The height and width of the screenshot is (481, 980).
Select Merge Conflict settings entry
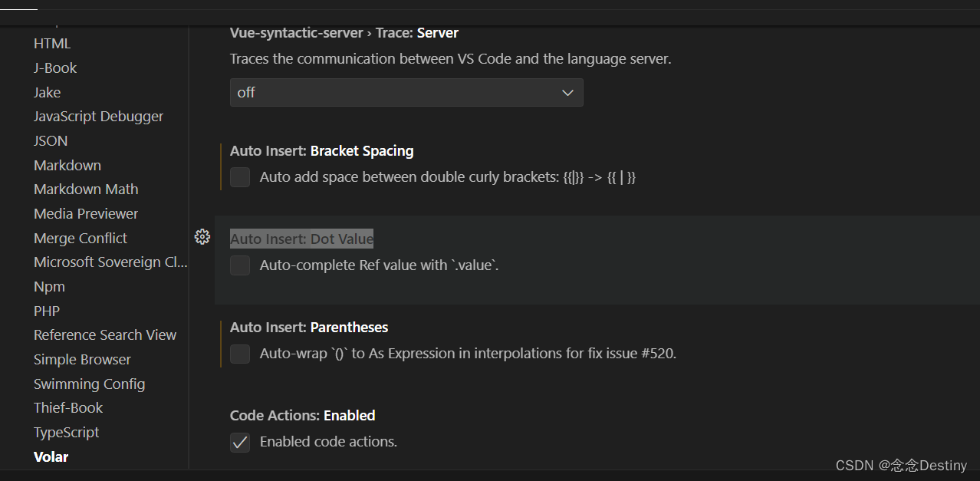tap(81, 239)
